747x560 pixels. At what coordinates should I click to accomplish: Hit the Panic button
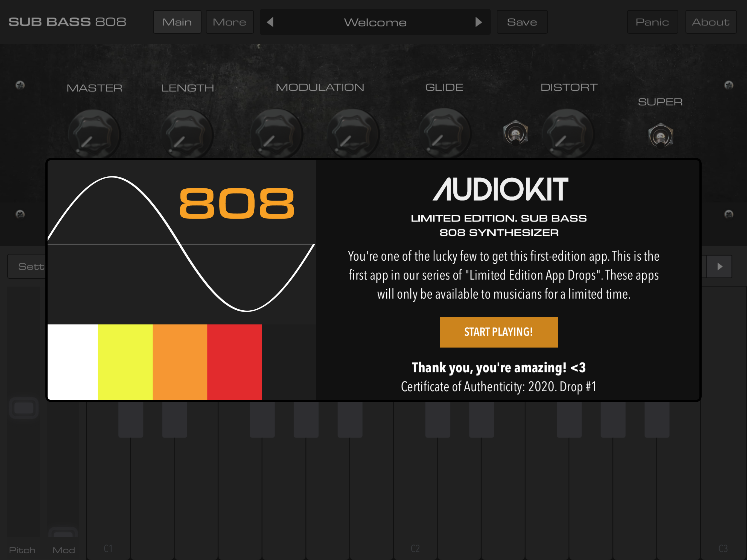pyautogui.click(x=652, y=22)
